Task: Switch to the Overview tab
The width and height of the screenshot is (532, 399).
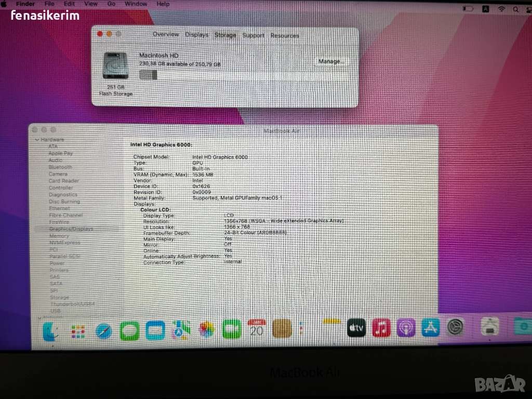Action: (166, 34)
